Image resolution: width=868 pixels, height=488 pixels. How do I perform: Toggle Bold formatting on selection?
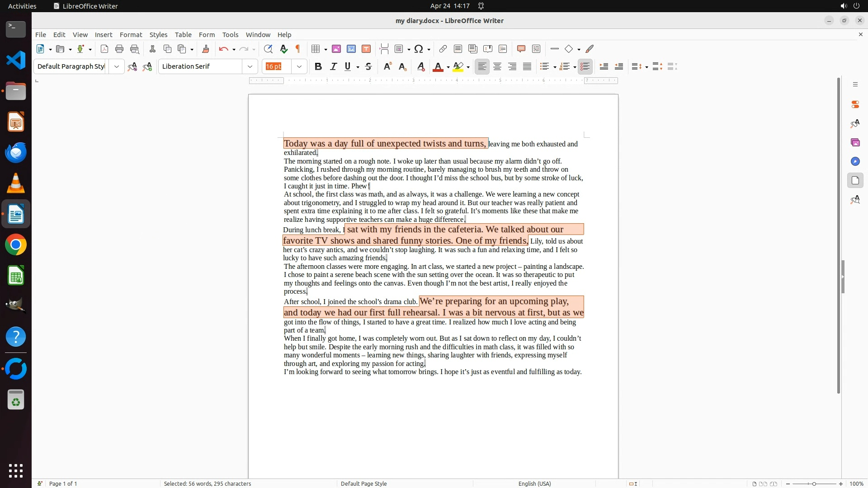tap(318, 67)
